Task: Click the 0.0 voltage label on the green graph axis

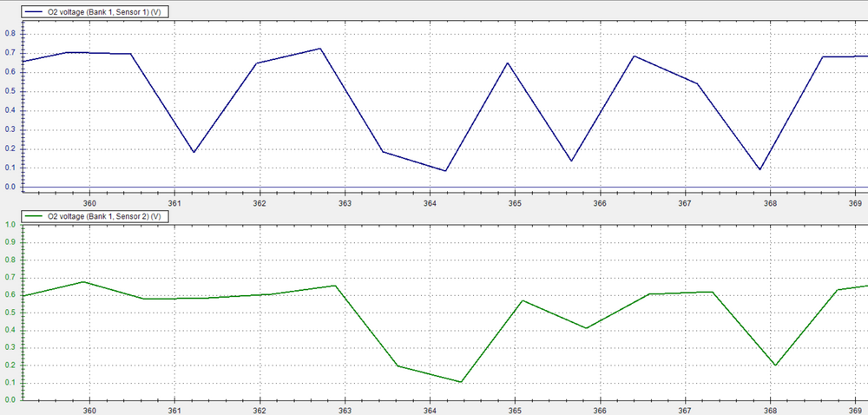Action: pyautogui.click(x=10, y=399)
